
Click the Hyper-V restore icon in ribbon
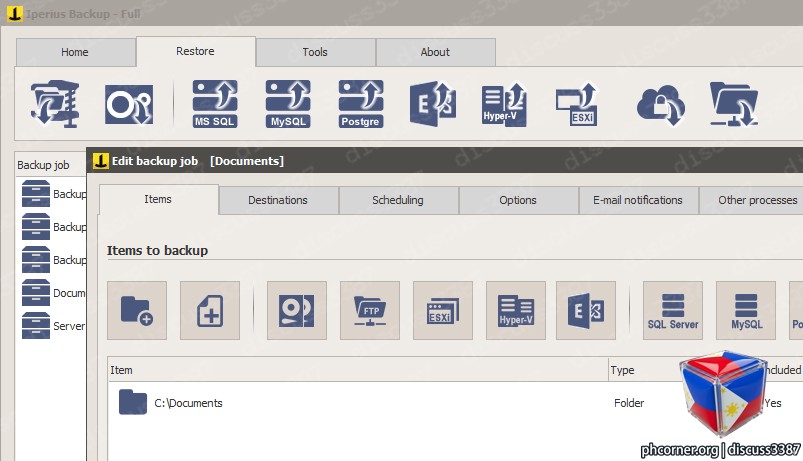coord(504,104)
